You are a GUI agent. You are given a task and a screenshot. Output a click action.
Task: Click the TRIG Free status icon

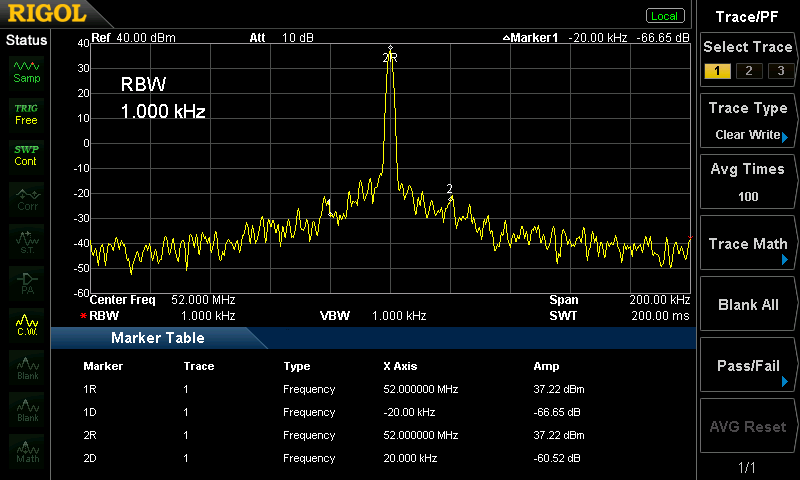pos(26,113)
